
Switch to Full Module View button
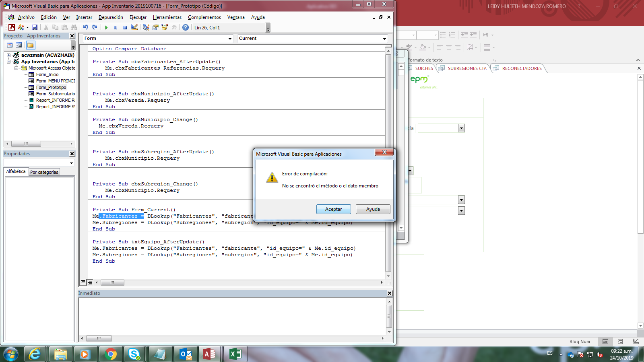90,282
